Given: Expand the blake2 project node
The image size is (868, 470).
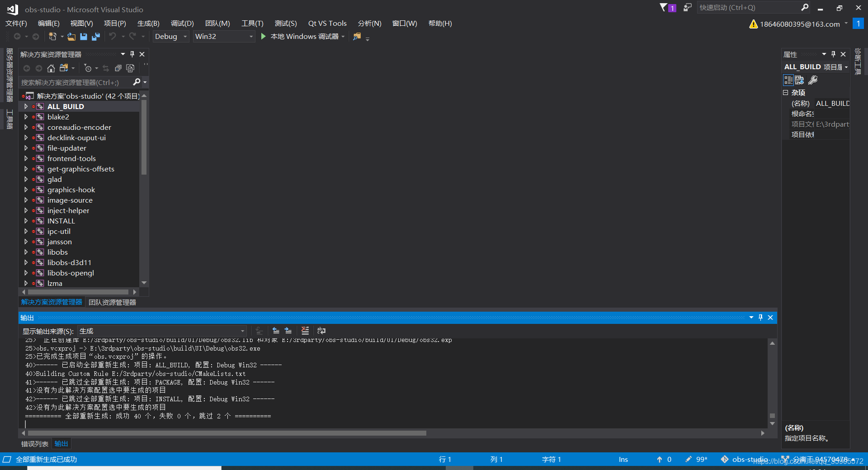Looking at the screenshot, I should (x=26, y=117).
